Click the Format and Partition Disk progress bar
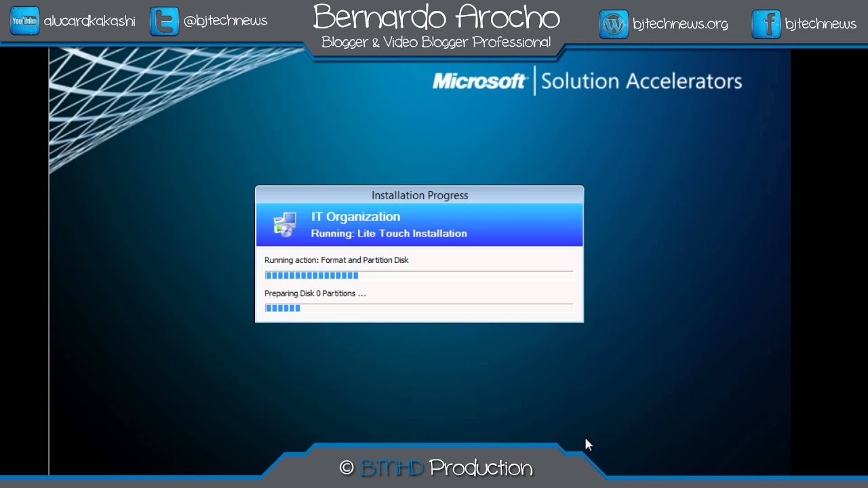This screenshot has height=488, width=868. click(x=419, y=275)
